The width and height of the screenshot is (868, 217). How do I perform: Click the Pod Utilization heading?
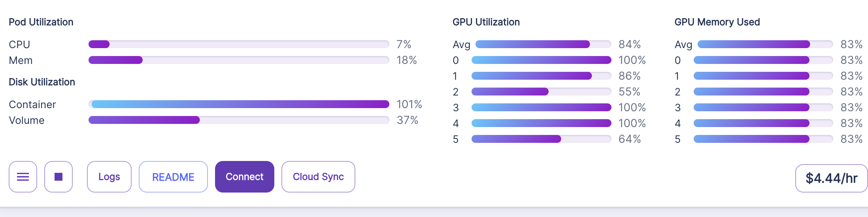tap(41, 22)
